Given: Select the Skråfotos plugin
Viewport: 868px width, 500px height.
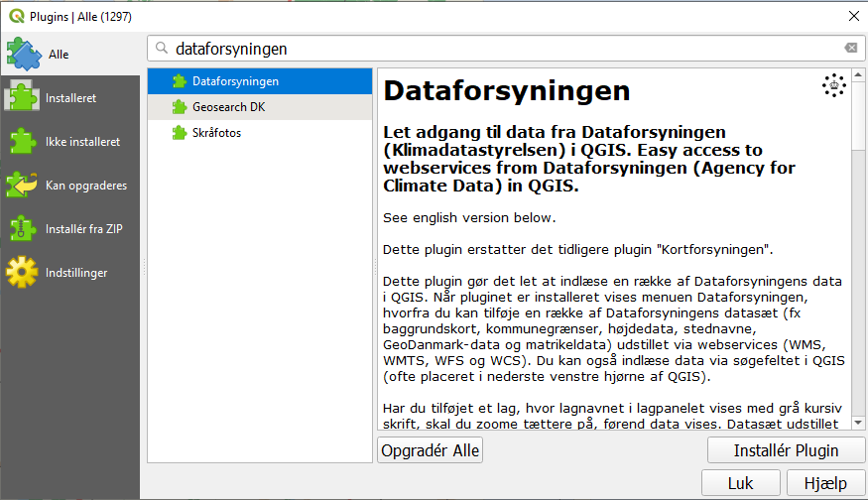Looking at the screenshot, I should 260,133.
